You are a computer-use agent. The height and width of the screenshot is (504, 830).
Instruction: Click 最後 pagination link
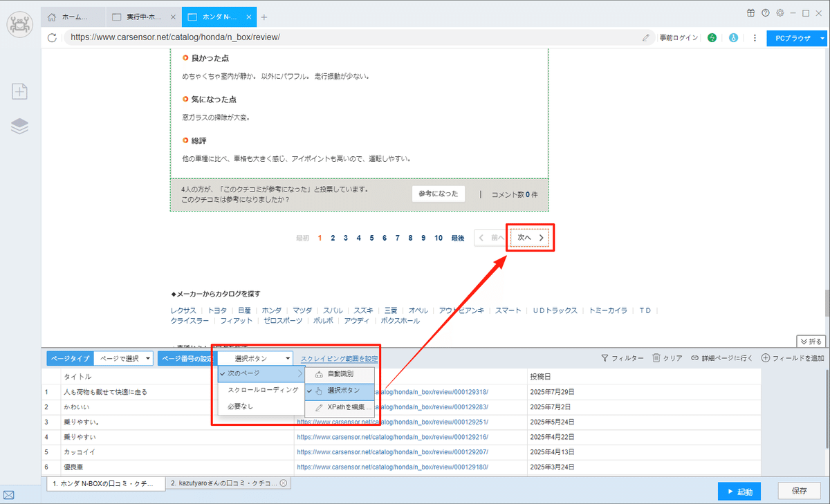pos(458,238)
